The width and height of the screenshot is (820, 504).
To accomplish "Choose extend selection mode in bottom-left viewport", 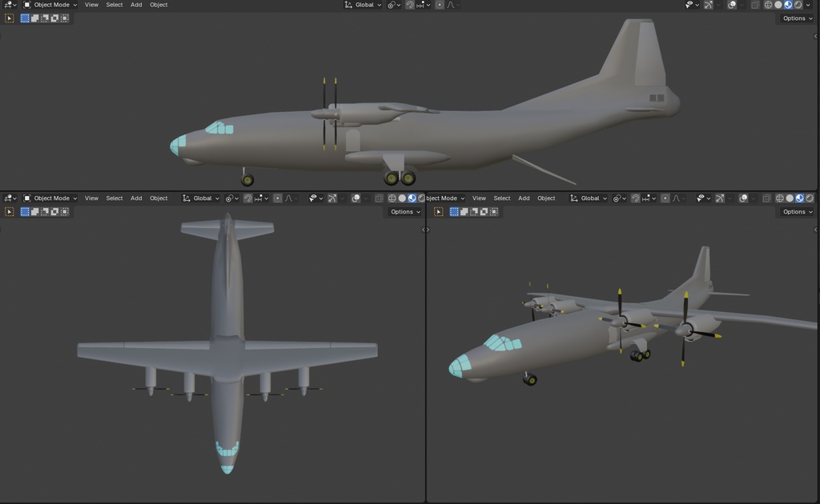I will pyautogui.click(x=34, y=211).
